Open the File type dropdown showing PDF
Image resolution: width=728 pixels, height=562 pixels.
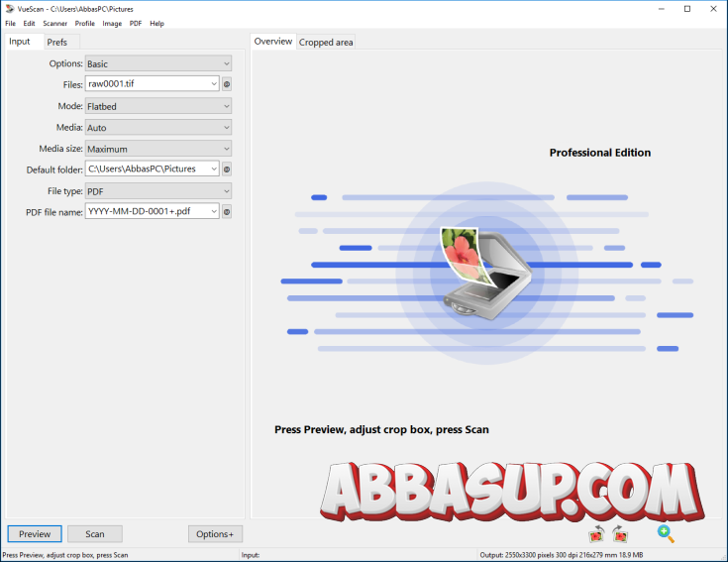click(x=158, y=191)
